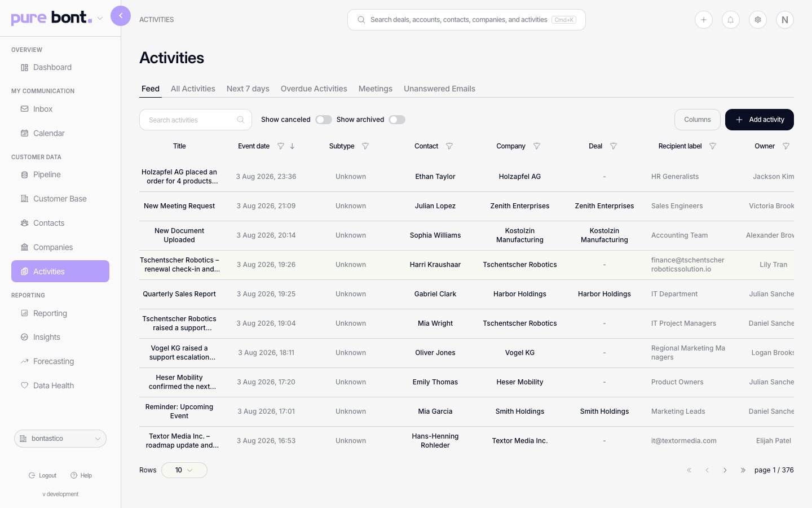812x508 pixels.
Task: Open Dashboard from the sidebar
Action: (x=60, y=67)
